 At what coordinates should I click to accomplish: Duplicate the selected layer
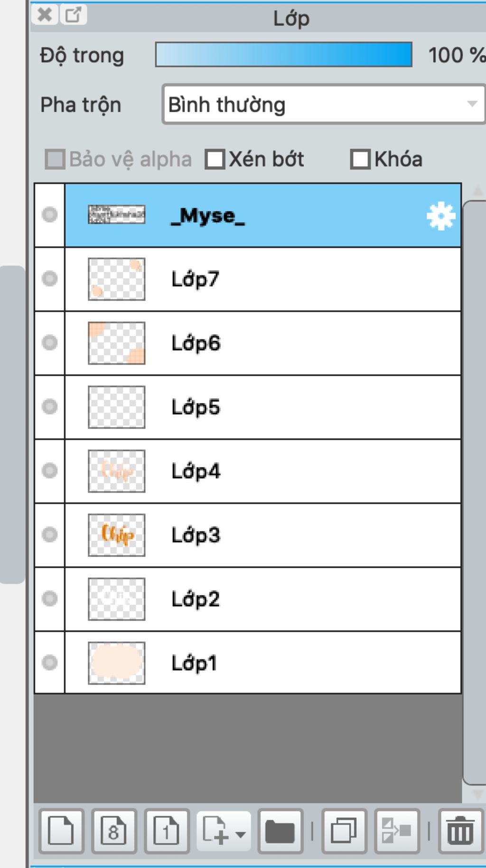click(x=344, y=831)
